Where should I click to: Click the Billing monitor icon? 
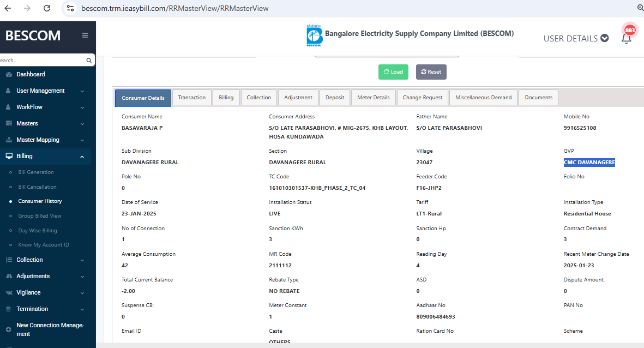[x=9, y=156]
